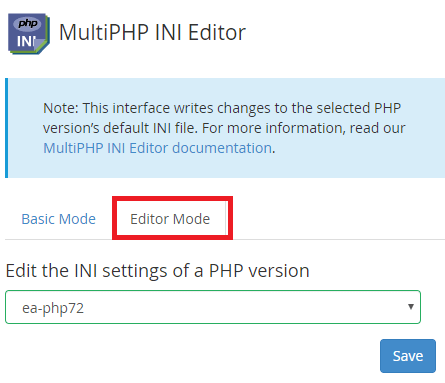The height and width of the screenshot is (383, 445).
Task: Select the Editor Mode tab
Action: pyautogui.click(x=170, y=219)
